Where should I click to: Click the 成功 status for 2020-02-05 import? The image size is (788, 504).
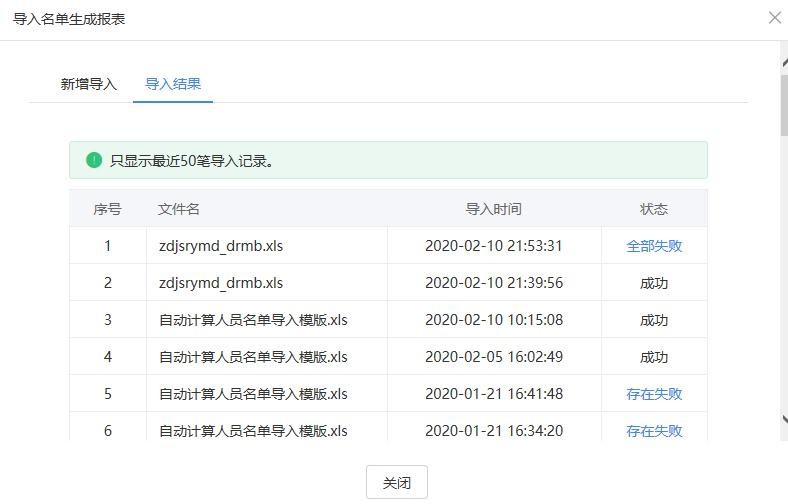(654, 357)
